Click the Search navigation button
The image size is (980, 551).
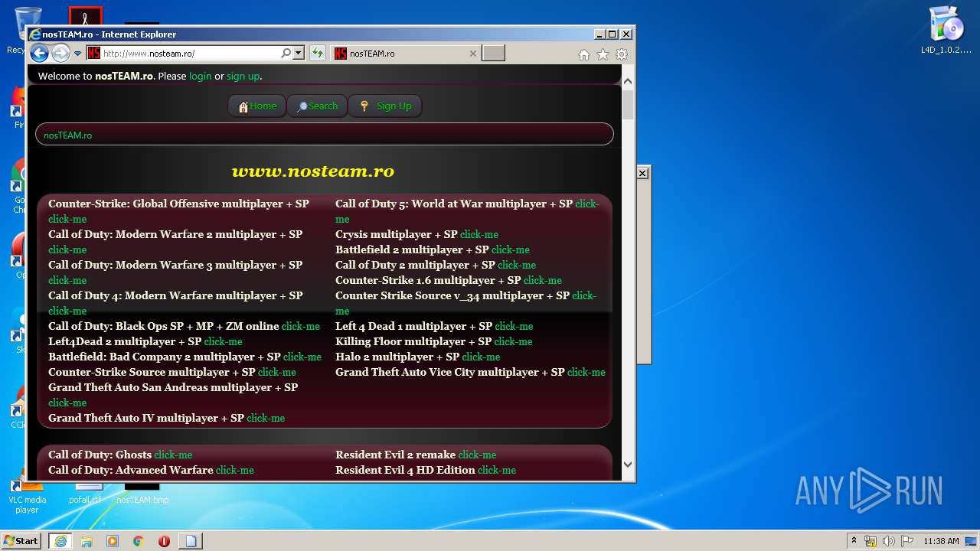(317, 106)
